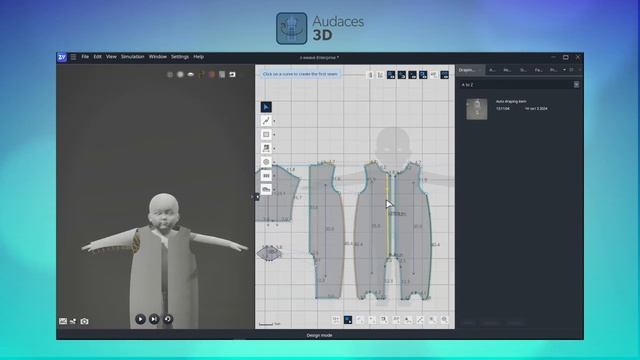This screenshot has height=360, width=640.
Task: Click the first light icon in 2D top toolbar
Action: (370, 75)
